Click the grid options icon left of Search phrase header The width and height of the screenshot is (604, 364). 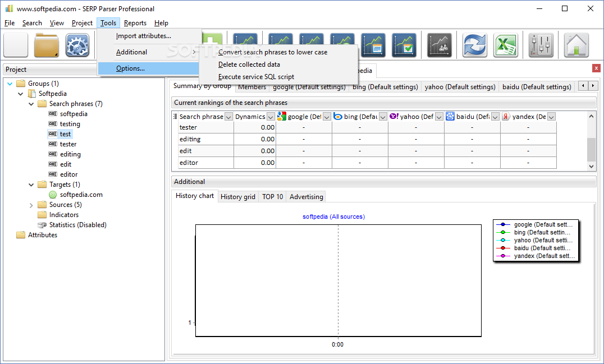[x=175, y=116]
